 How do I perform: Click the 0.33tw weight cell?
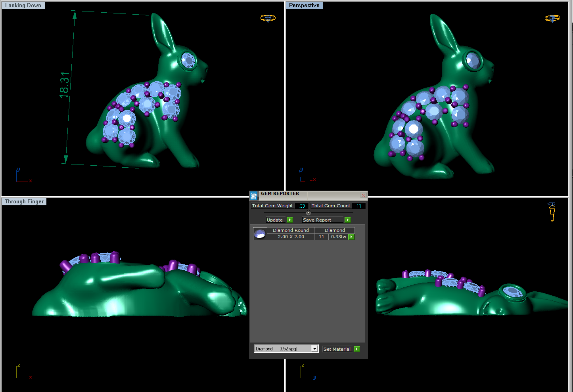[339, 237]
